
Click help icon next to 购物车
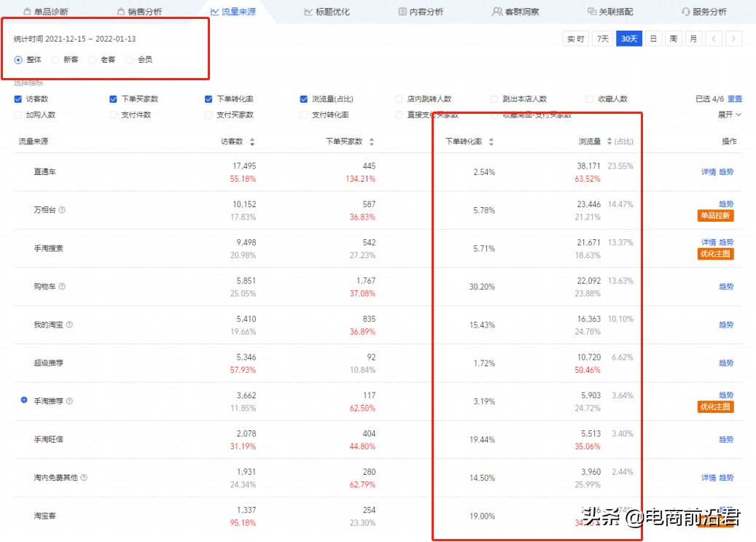(x=62, y=287)
